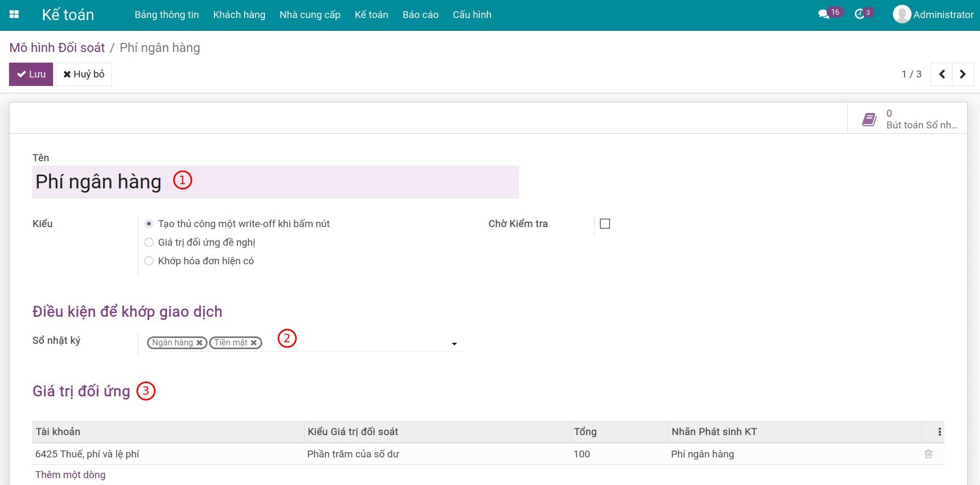Select Khớp hóa đơn hiện có option
The width and height of the screenshot is (980, 485).
[149, 261]
